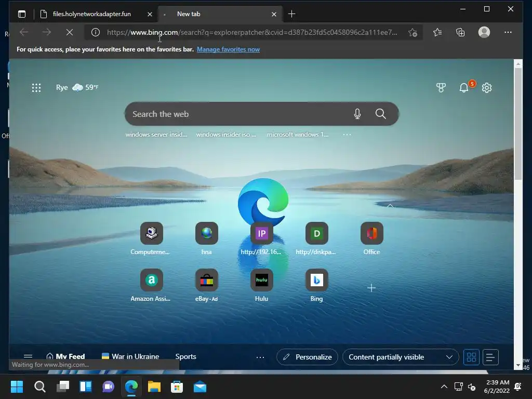Close the New tab tab
The image size is (532, 399).
coord(274,14)
